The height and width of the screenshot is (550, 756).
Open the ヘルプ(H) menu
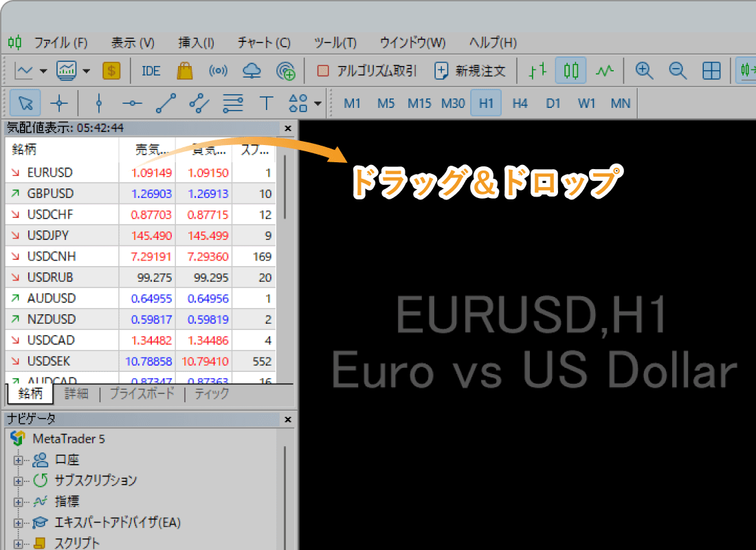[493, 43]
